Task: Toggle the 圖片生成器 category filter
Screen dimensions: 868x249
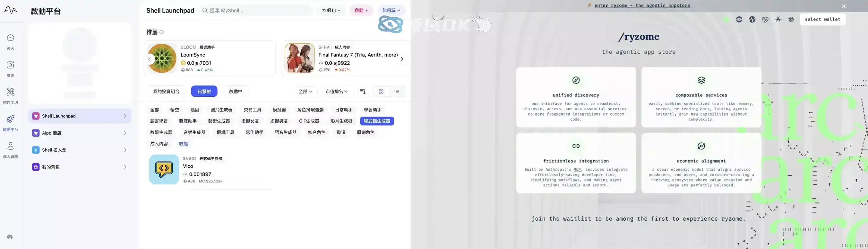Action: pos(221,110)
